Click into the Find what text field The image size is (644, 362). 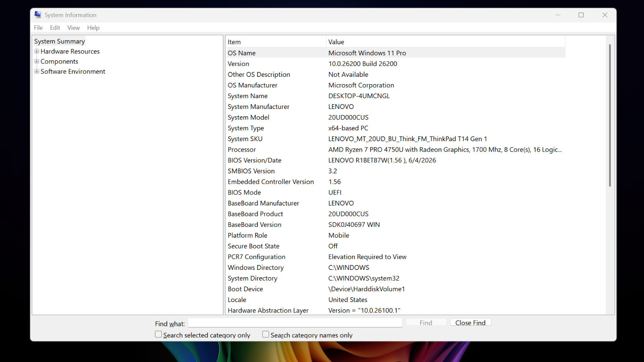point(295,323)
